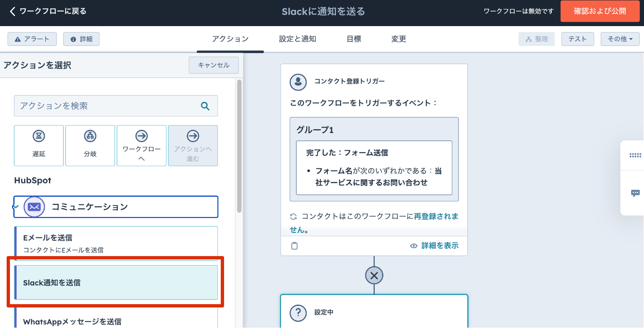Click the keypad grid icon on right edge
Image resolution: width=644 pixels, height=329 pixels.
635,155
